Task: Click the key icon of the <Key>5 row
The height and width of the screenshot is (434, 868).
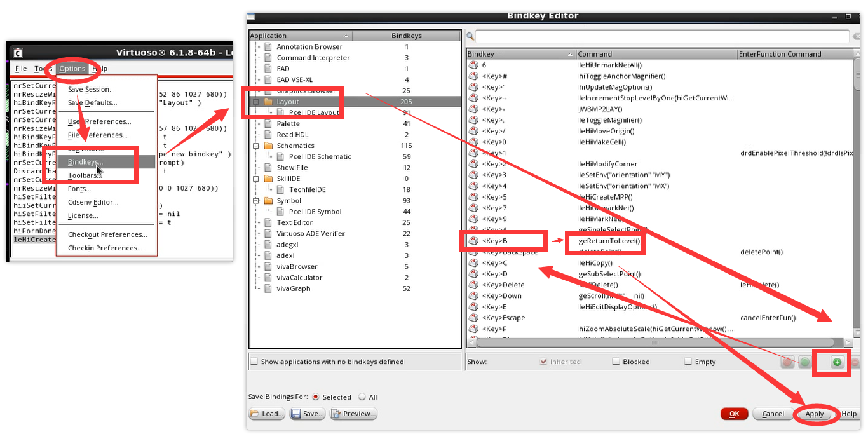Action: click(473, 197)
